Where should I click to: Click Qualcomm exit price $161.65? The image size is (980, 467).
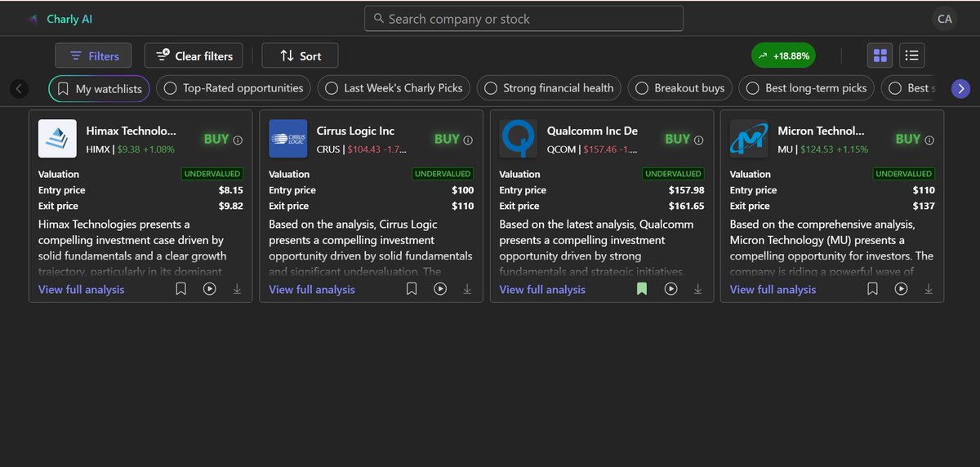(x=686, y=206)
